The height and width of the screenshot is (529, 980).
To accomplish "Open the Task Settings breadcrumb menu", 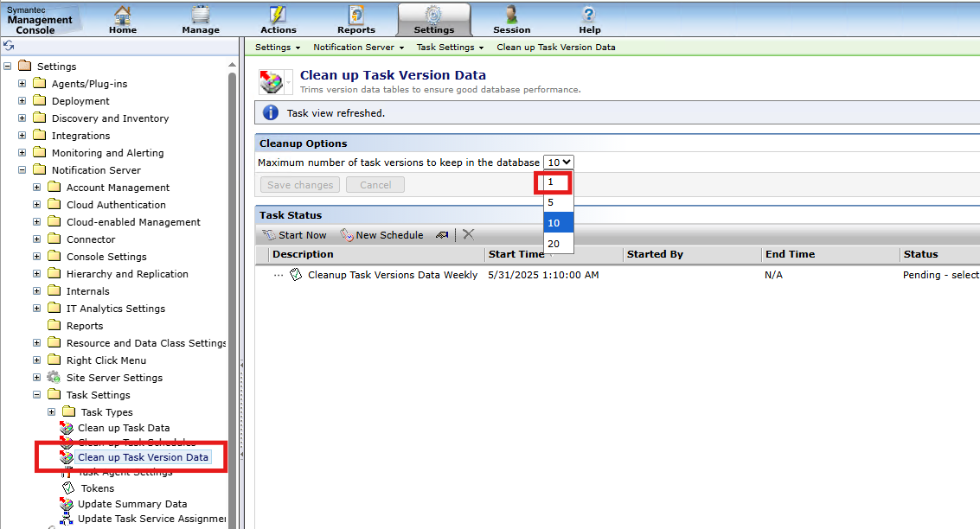I will click(x=450, y=47).
